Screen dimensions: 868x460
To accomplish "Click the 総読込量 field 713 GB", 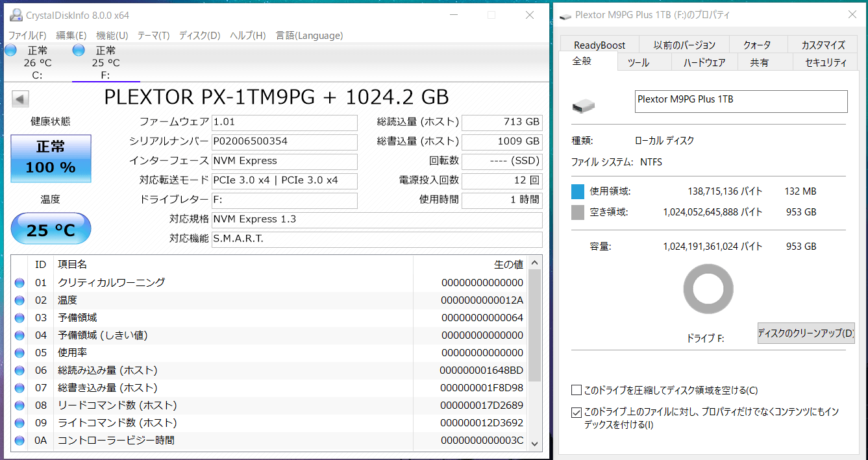I will (x=502, y=122).
